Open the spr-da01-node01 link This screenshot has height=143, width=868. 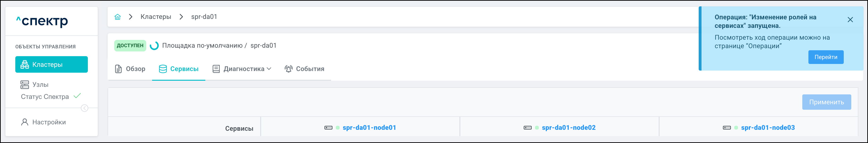coord(369,128)
